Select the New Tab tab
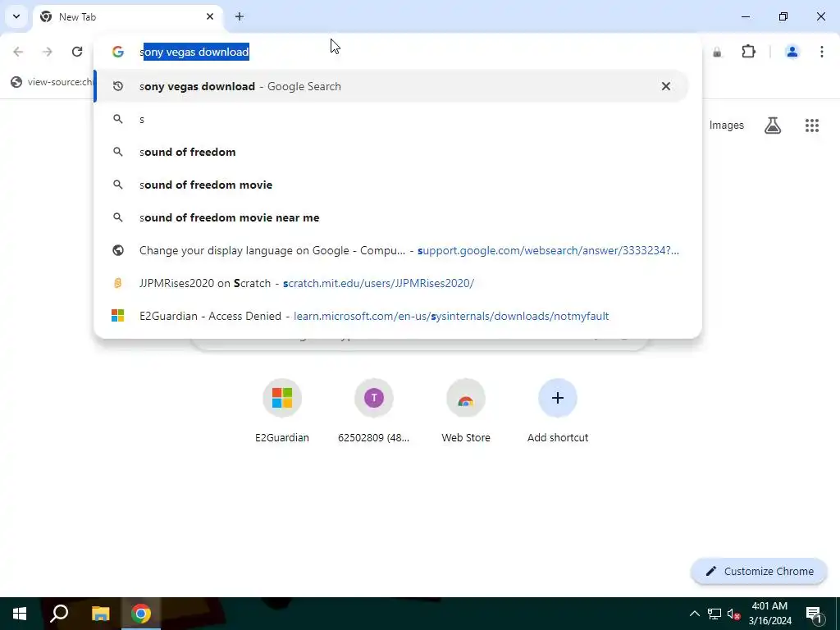Viewport: 840px width, 630px height. pos(127,17)
